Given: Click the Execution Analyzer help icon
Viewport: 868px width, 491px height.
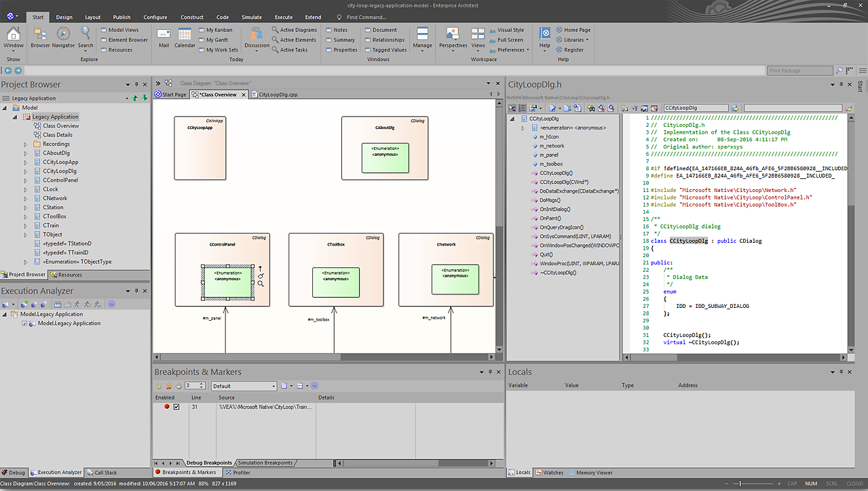Looking at the screenshot, I should 112,305.
